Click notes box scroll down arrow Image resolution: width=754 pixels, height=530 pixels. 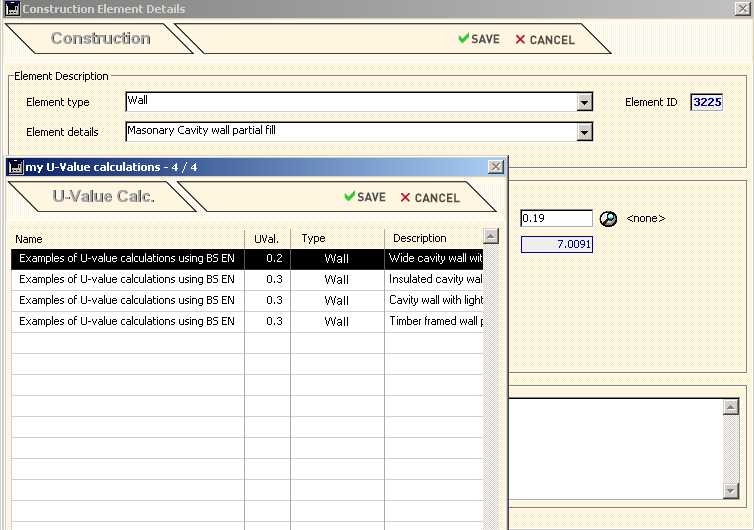point(730,491)
